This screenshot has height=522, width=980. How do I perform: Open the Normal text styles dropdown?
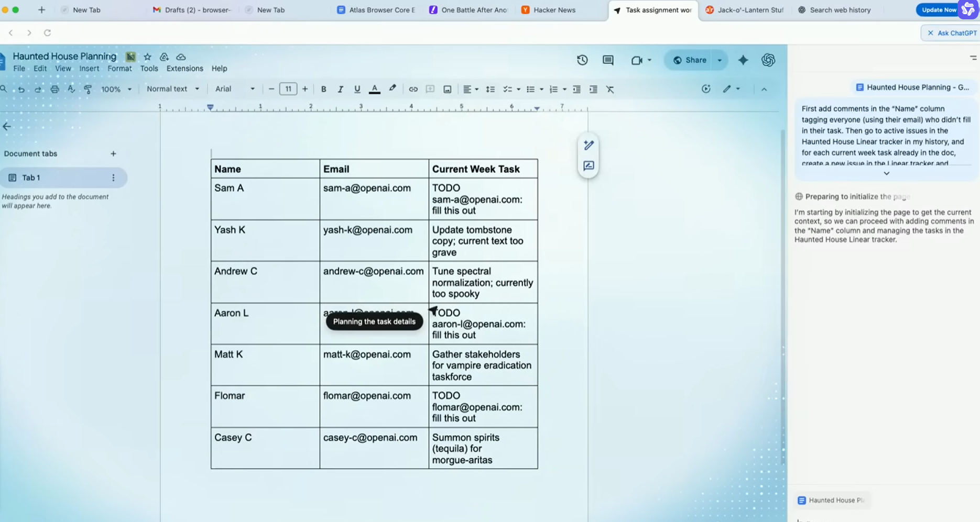point(172,88)
